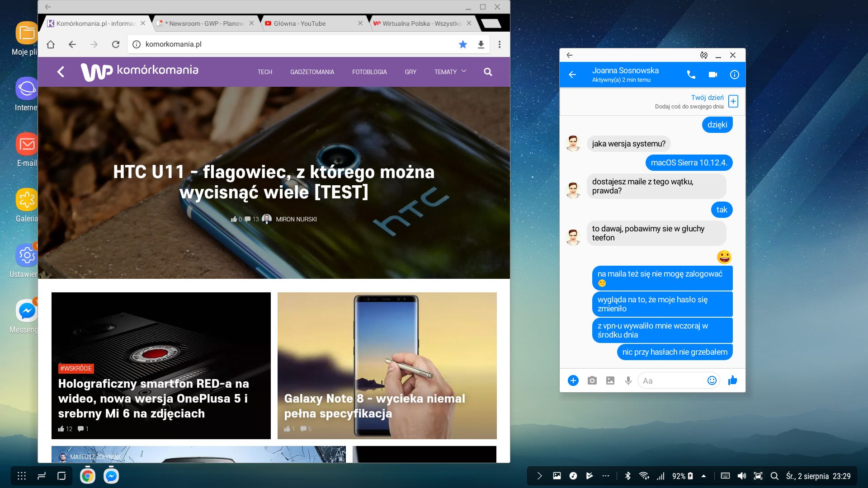Open the HTC U11 test article headline
This screenshot has width=868, height=488.
point(274,182)
